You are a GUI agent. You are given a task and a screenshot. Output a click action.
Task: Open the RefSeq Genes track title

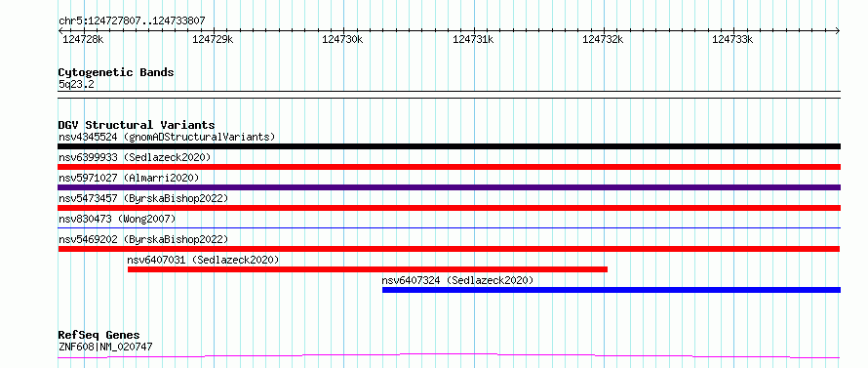[99, 336]
